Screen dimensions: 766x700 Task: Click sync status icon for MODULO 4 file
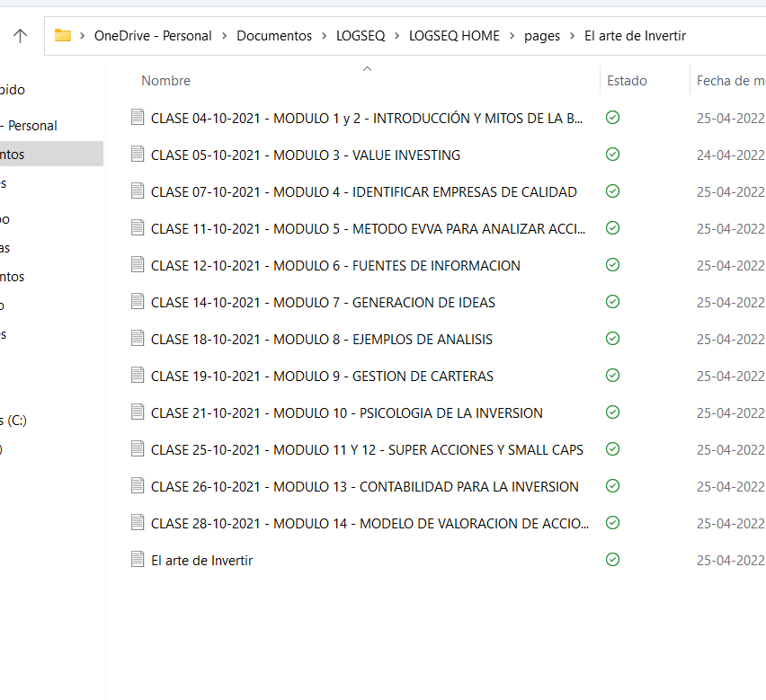click(612, 191)
